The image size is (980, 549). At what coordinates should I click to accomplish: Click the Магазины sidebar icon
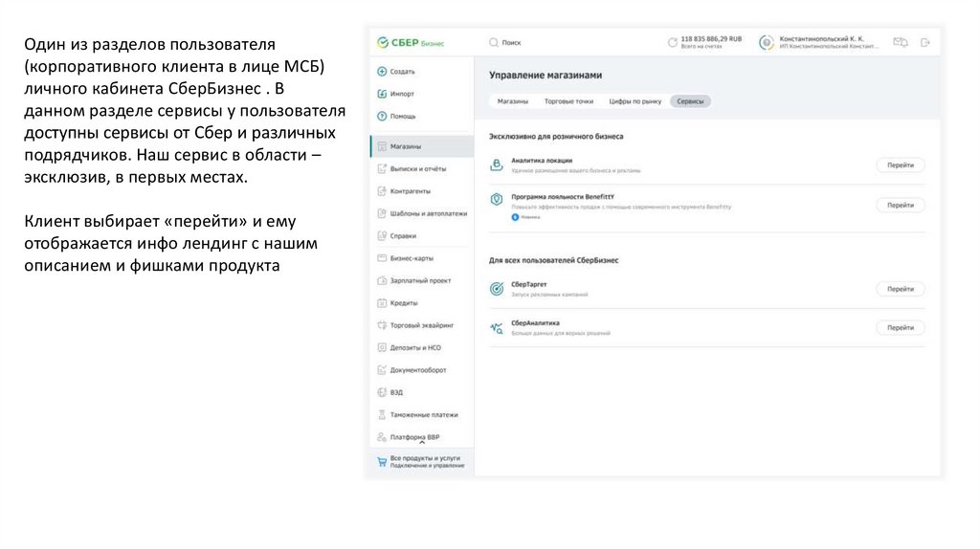click(382, 146)
